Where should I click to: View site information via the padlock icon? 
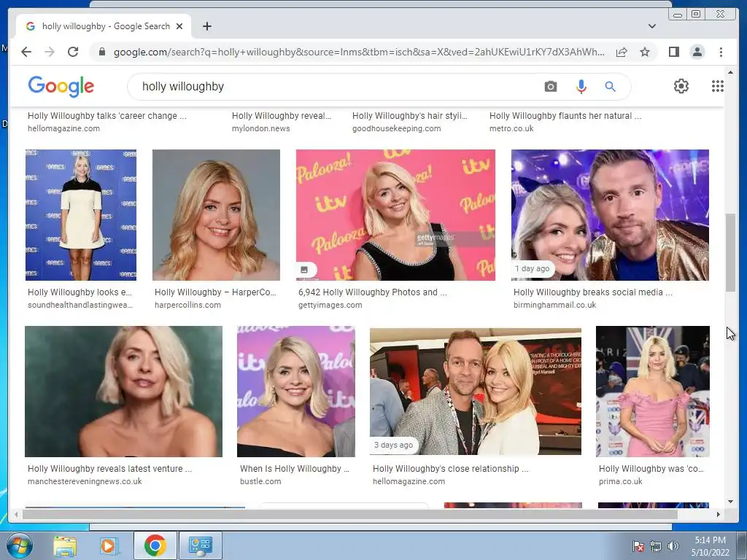coord(101,52)
